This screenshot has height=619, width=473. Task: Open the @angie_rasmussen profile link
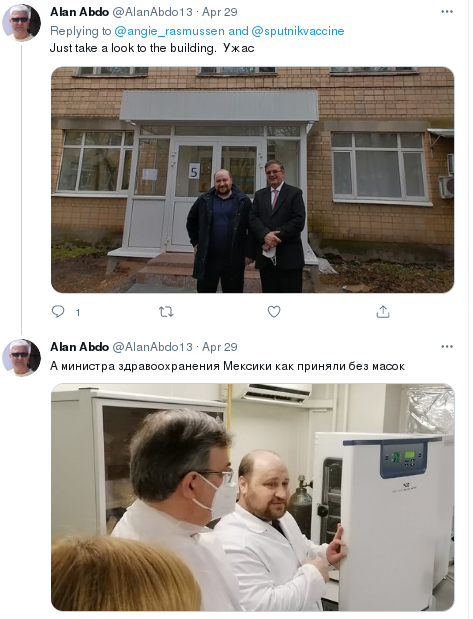pos(170,31)
